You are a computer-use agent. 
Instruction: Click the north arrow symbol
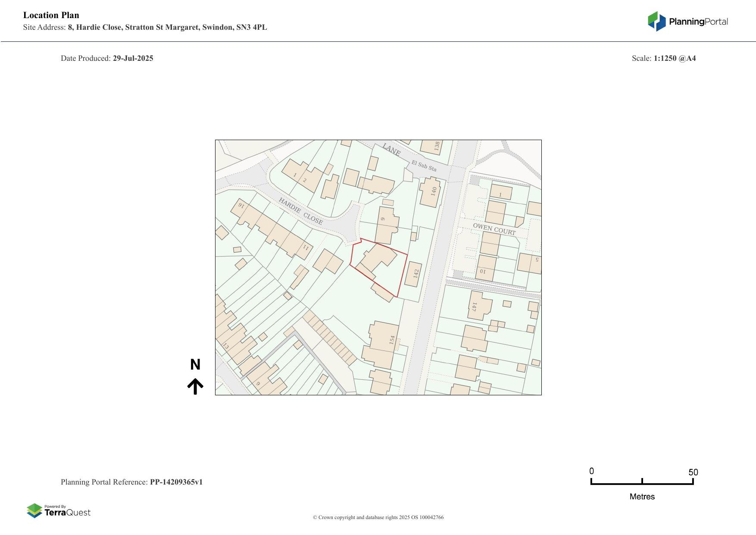click(x=195, y=386)
